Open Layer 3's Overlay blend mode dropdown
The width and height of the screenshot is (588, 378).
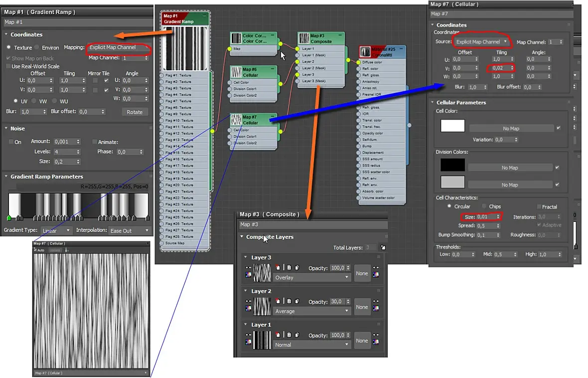coord(312,277)
